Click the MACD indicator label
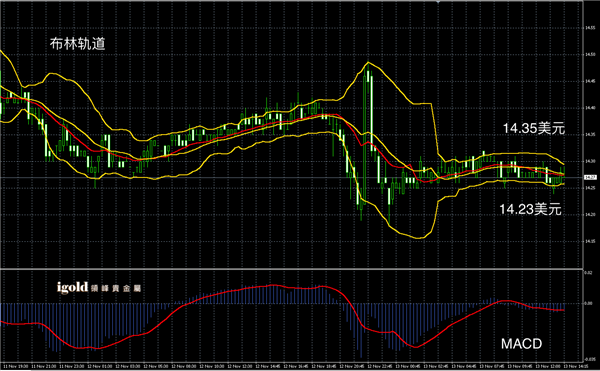The image size is (600, 371). click(x=522, y=344)
